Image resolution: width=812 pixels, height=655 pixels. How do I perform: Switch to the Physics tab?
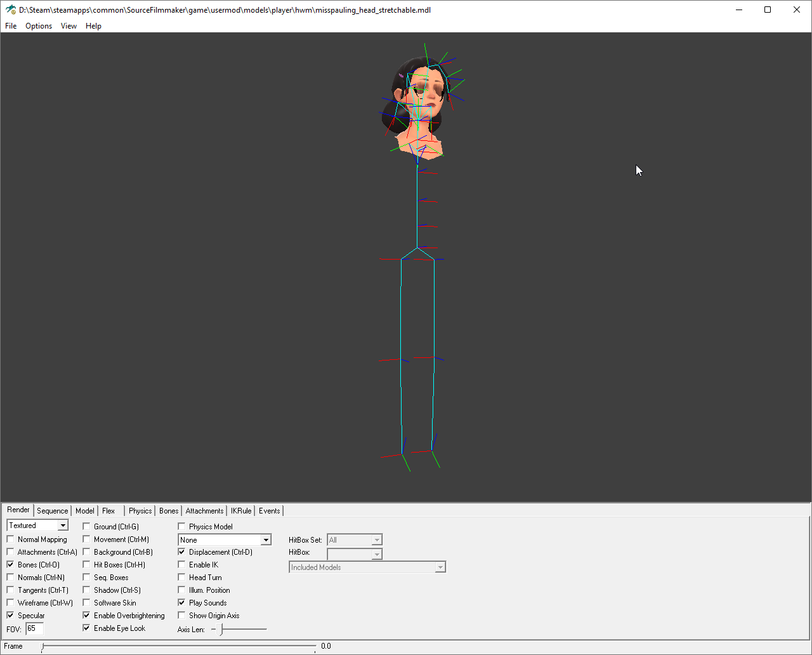coord(140,511)
